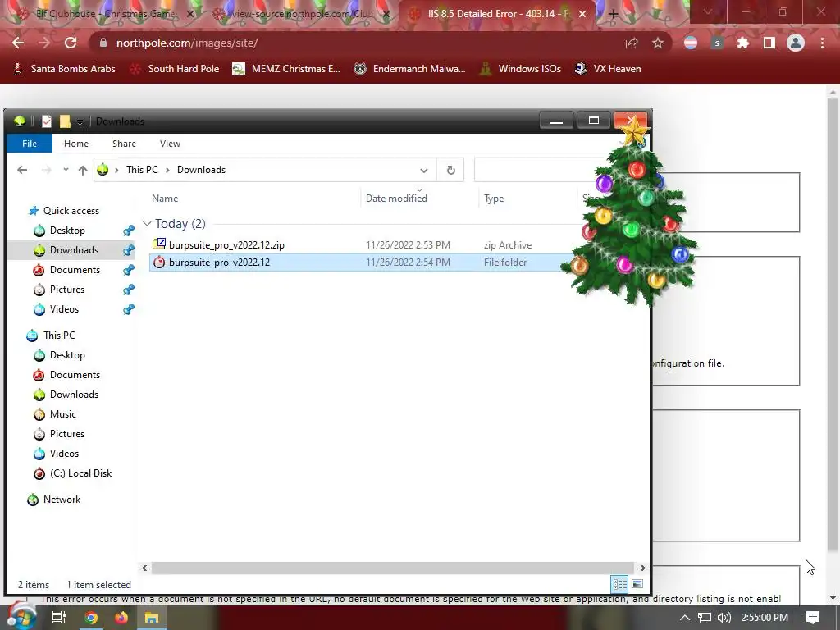Sort by Date modified column
The image size is (840, 630).
point(396,199)
